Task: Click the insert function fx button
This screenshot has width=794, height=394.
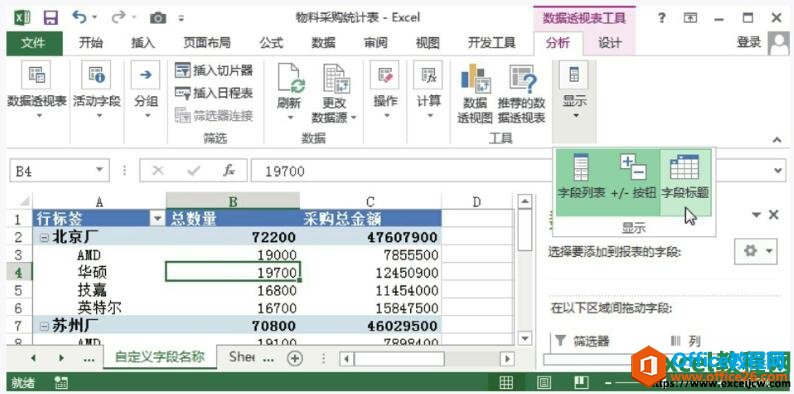Action: [229, 171]
